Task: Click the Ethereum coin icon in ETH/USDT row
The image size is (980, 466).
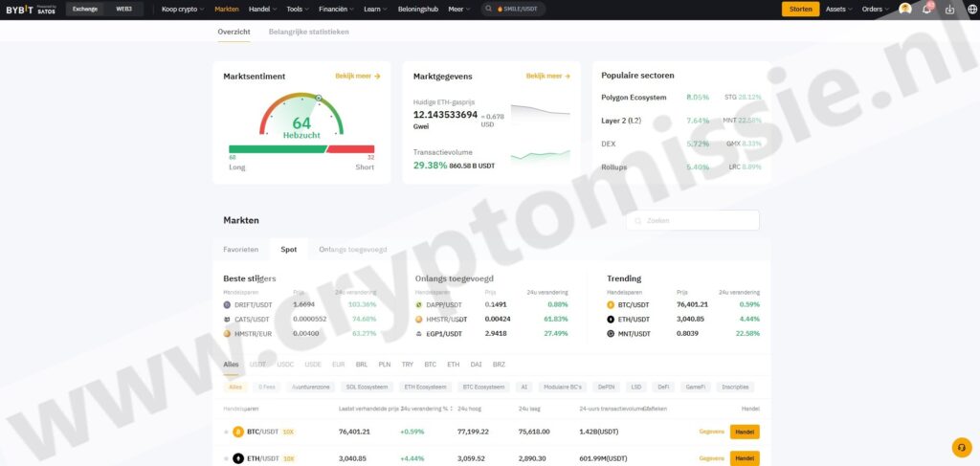Action: tap(238, 458)
